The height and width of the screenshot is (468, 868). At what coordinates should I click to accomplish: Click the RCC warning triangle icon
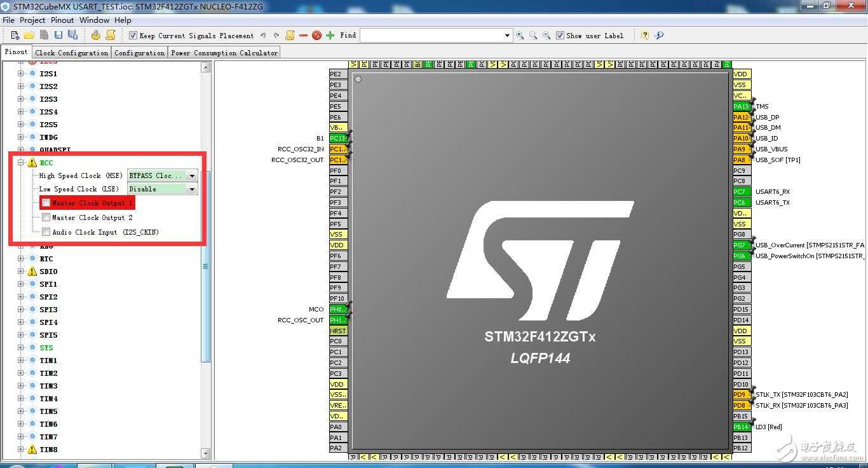tap(32, 163)
